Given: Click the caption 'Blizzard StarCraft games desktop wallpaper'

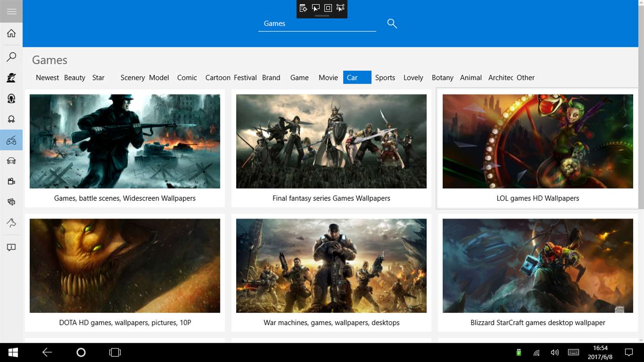Looking at the screenshot, I should [538, 322].
